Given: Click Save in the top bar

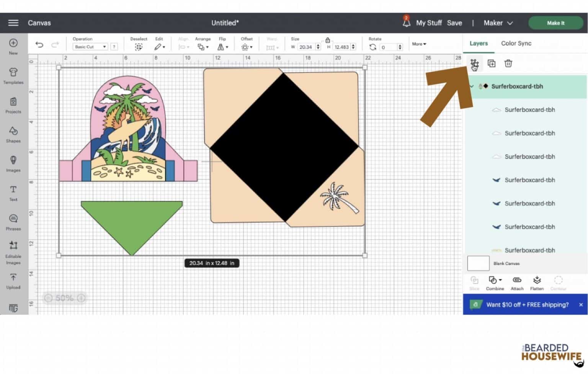Looking at the screenshot, I should 454,23.
